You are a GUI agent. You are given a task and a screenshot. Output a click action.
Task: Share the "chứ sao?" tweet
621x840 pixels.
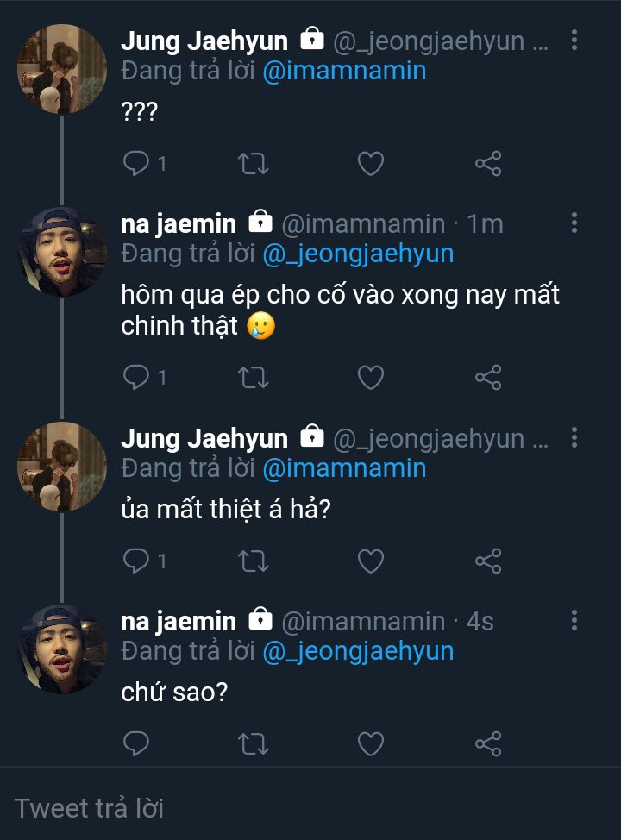click(x=488, y=743)
